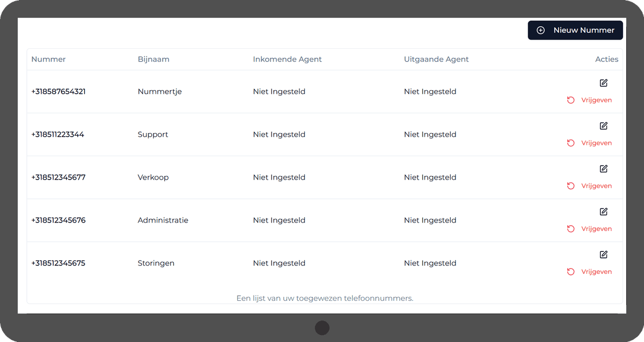Image resolution: width=644 pixels, height=342 pixels.
Task: Select phone number +318512345677
Action: click(58, 177)
